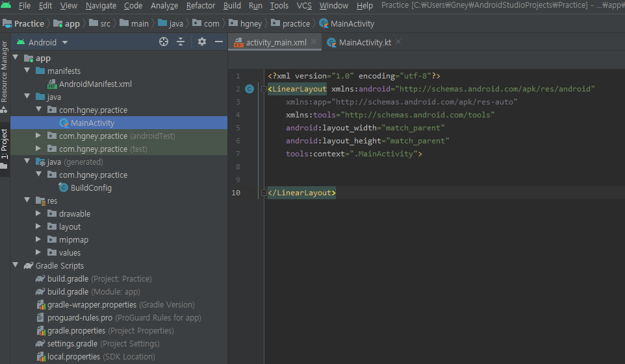
Task: Collapse the manifests folder
Action: 27,71
